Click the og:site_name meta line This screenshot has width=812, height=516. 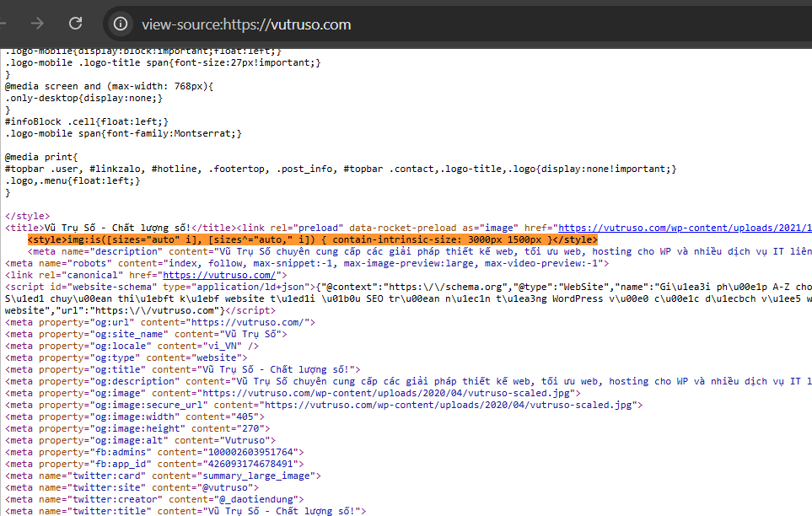tap(146, 334)
